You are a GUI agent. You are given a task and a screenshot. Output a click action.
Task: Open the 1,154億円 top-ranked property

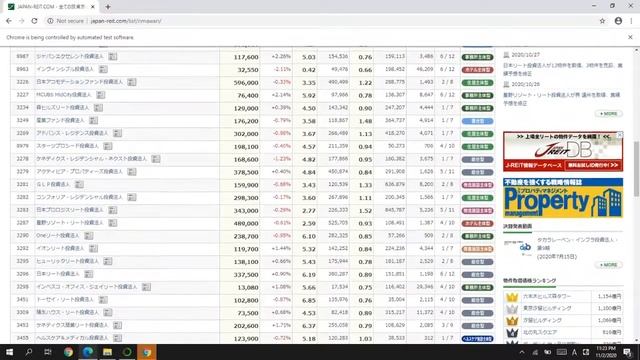pyautogui.click(x=547, y=296)
